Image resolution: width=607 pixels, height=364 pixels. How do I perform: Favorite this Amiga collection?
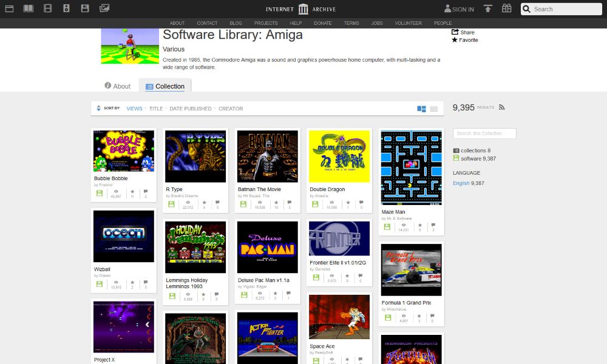pyautogui.click(x=465, y=40)
